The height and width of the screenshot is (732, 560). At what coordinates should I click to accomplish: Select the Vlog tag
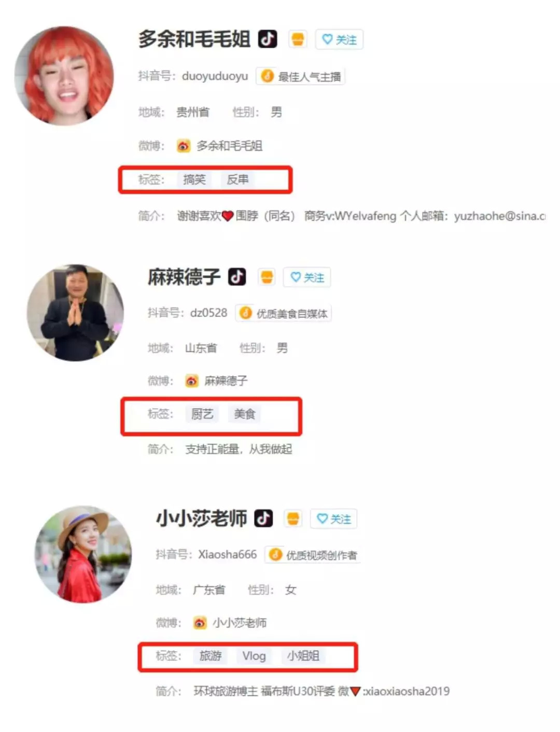pyautogui.click(x=254, y=656)
